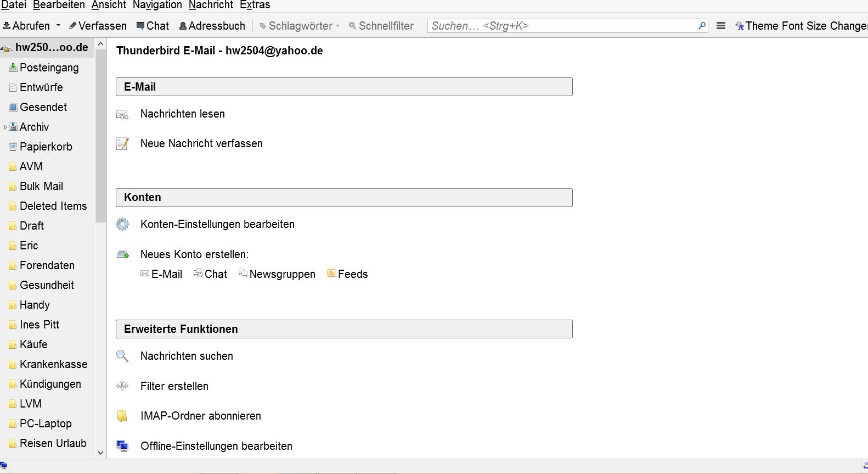Click the E-Mail envelope icon under Neues Konto
Viewport: 868px width, 474px height.
click(x=145, y=274)
